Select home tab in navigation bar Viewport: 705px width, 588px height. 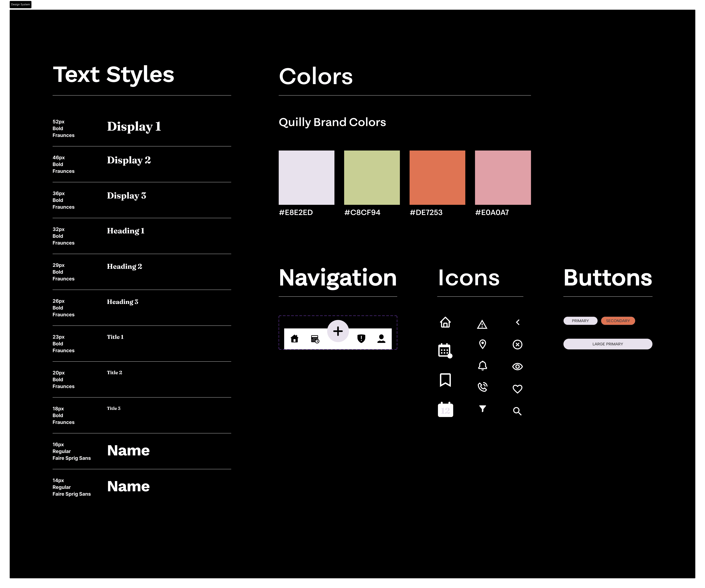294,338
